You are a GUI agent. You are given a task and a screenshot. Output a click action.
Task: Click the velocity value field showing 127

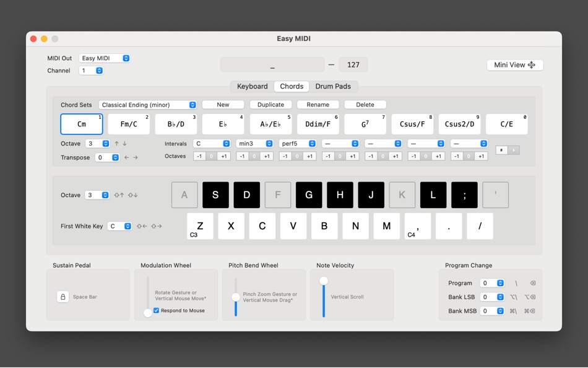tap(353, 64)
